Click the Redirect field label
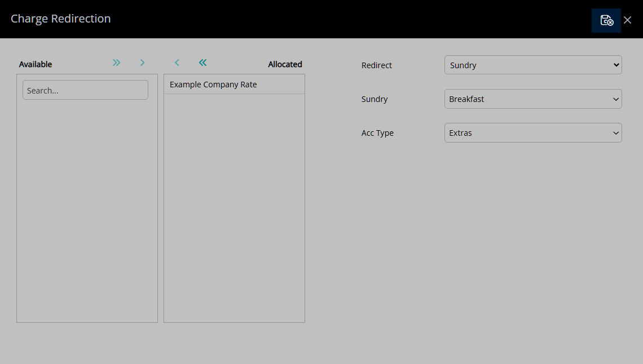 376,65
